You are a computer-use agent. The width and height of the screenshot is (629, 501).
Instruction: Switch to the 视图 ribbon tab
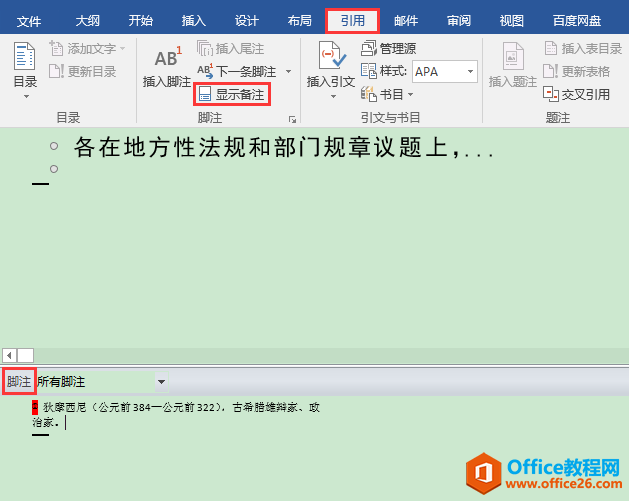click(511, 21)
